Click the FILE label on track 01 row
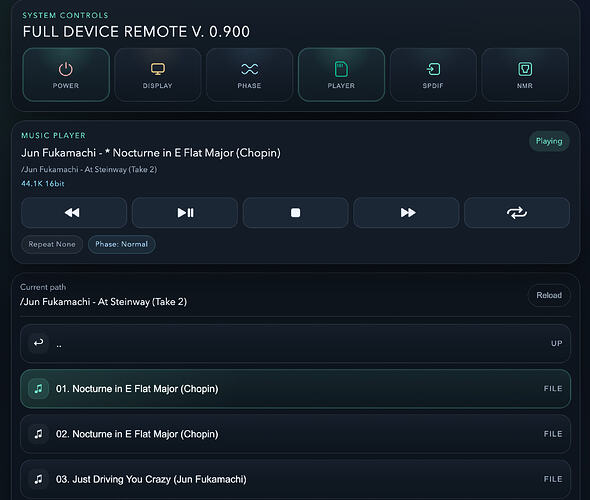590x500 pixels. 553,389
